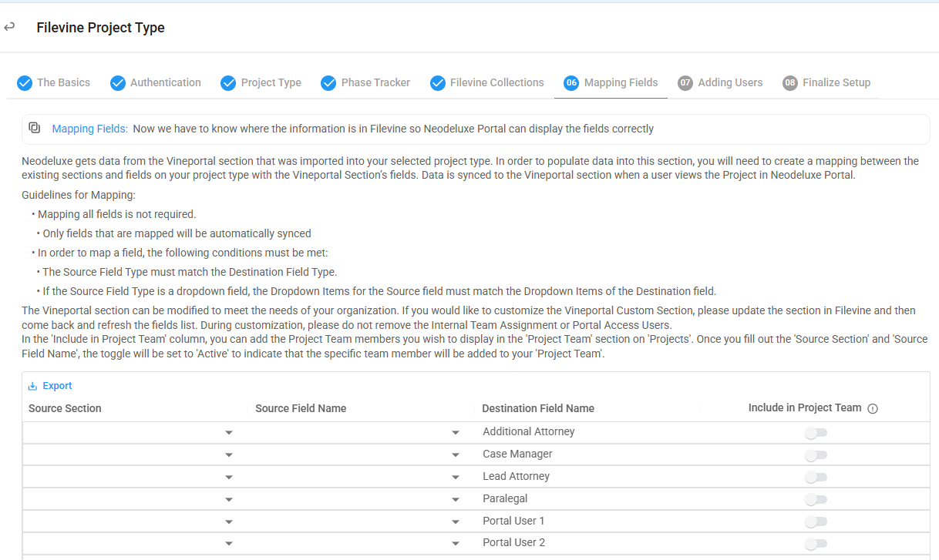This screenshot has height=560, width=939.
Task: Click the checkmark icon on the Filevine Collections step
Action: click(x=438, y=82)
